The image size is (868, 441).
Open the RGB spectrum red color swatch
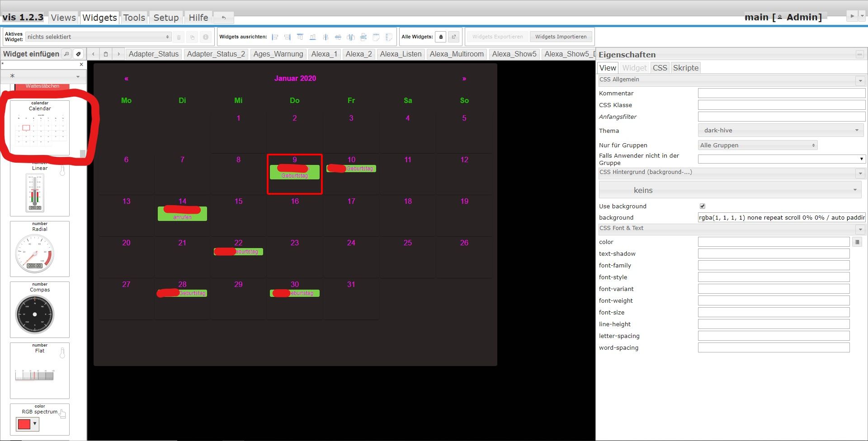coord(24,424)
